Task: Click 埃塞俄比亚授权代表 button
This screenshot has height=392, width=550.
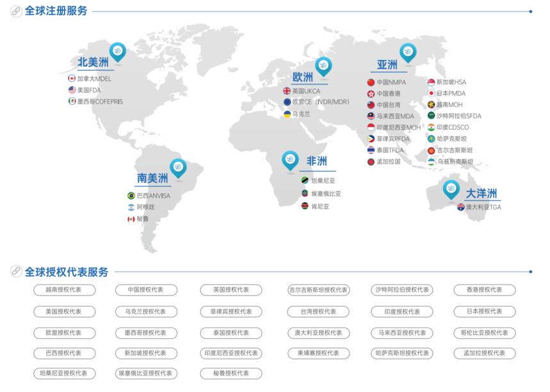Action: point(146,374)
